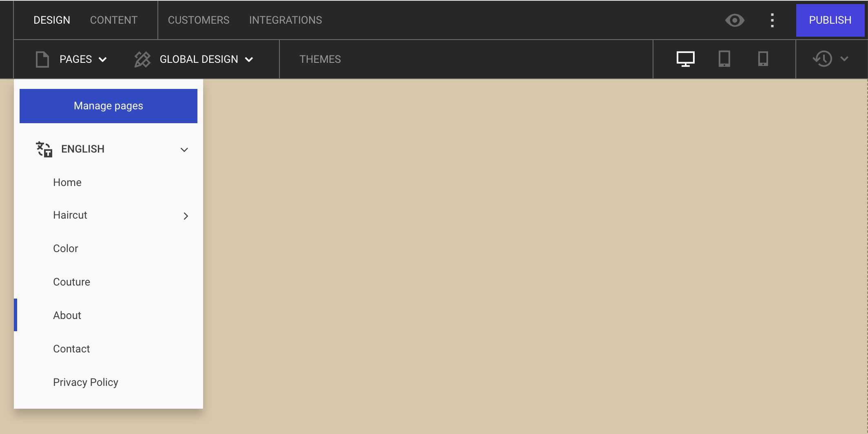Select the Couture page
The width and height of the screenshot is (868, 434).
108,282
